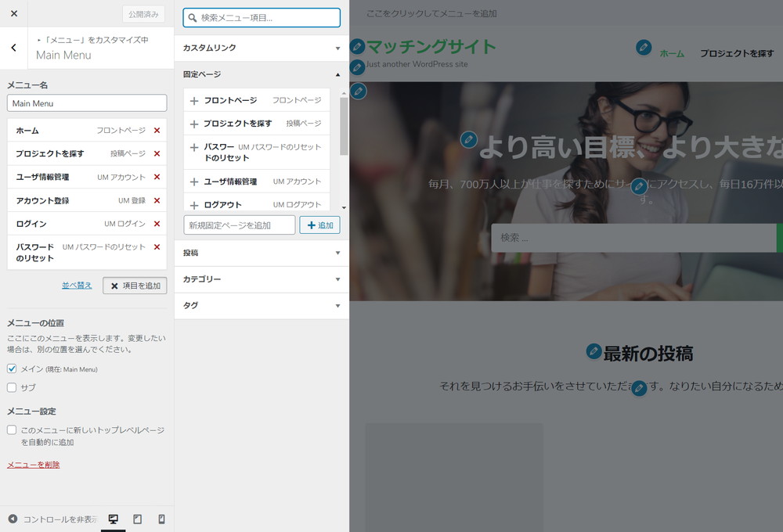This screenshot has height=532, width=783.
Task: Expand タグ section
Action: click(x=262, y=305)
